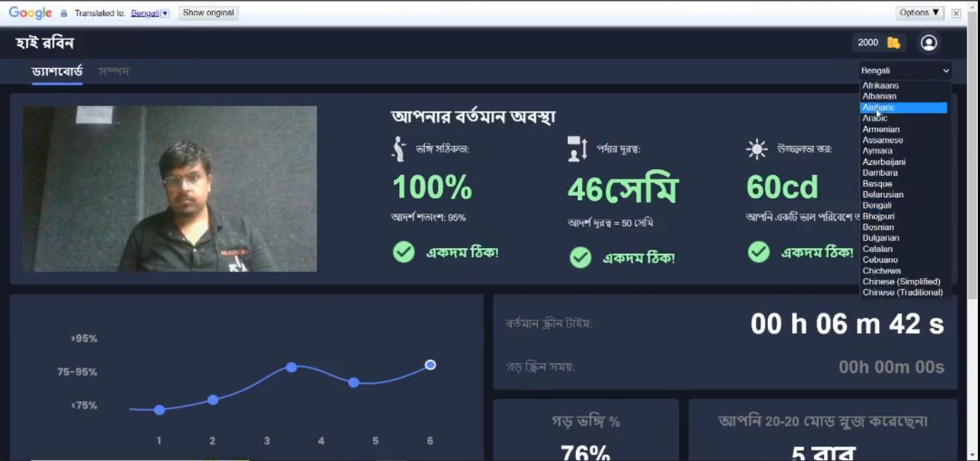Click the screen distance monitor icon
The image size is (980, 461).
(577, 148)
